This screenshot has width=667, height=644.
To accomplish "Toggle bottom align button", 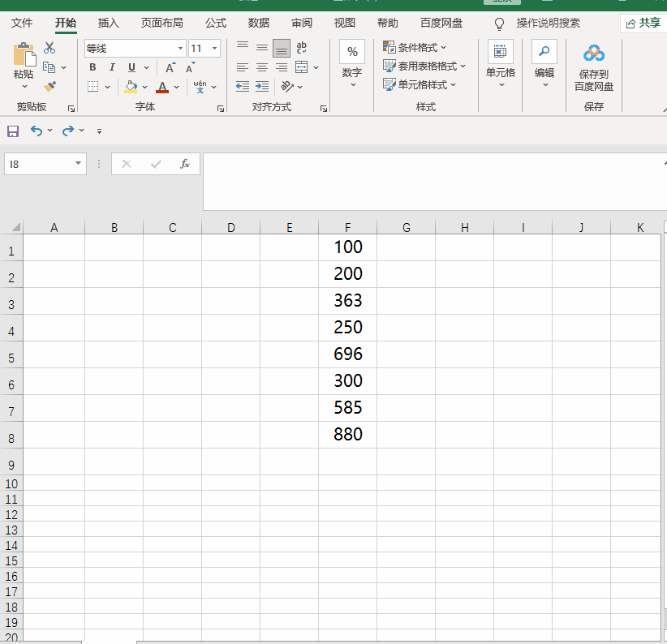I will click(282, 49).
